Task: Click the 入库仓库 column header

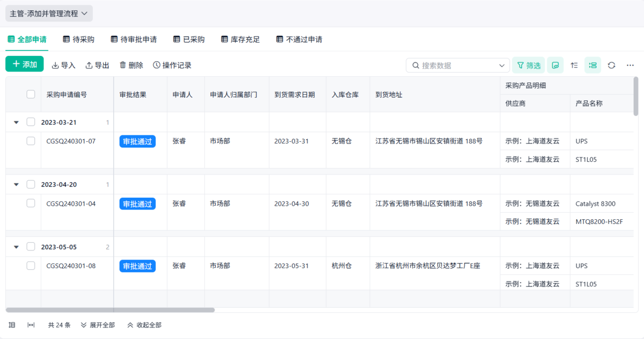Action: tap(347, 95)
